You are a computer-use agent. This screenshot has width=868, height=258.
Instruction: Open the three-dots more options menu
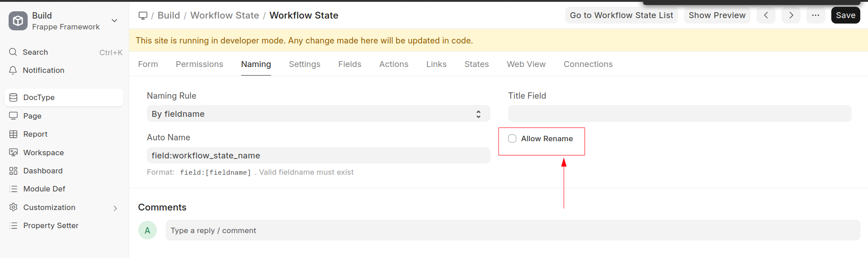point(815,15)
